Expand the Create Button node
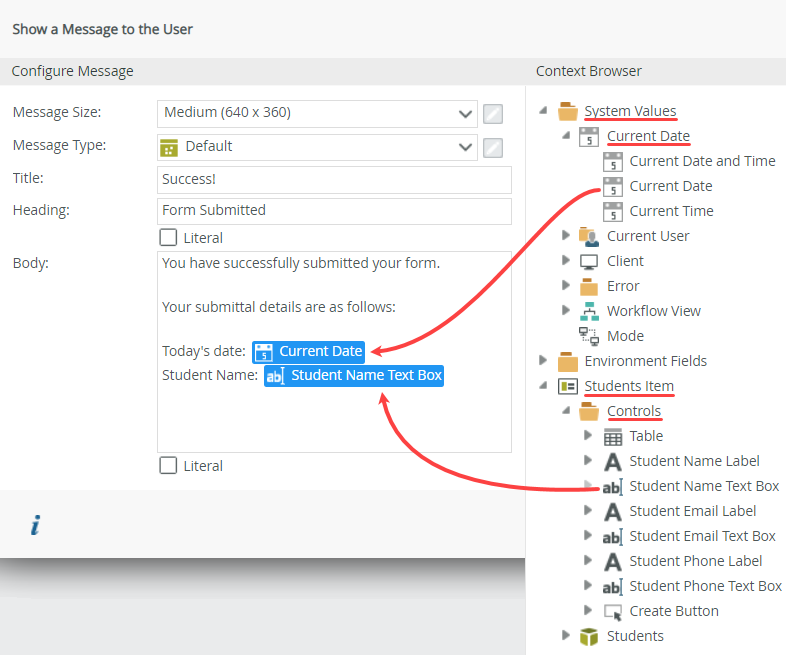Image resolution: width=786 pixels, height=655 pixels. point(588,610)
